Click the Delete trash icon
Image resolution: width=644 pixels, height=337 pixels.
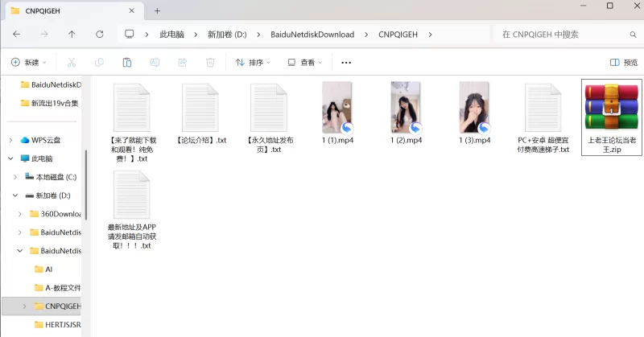click(x=210, y=63)
